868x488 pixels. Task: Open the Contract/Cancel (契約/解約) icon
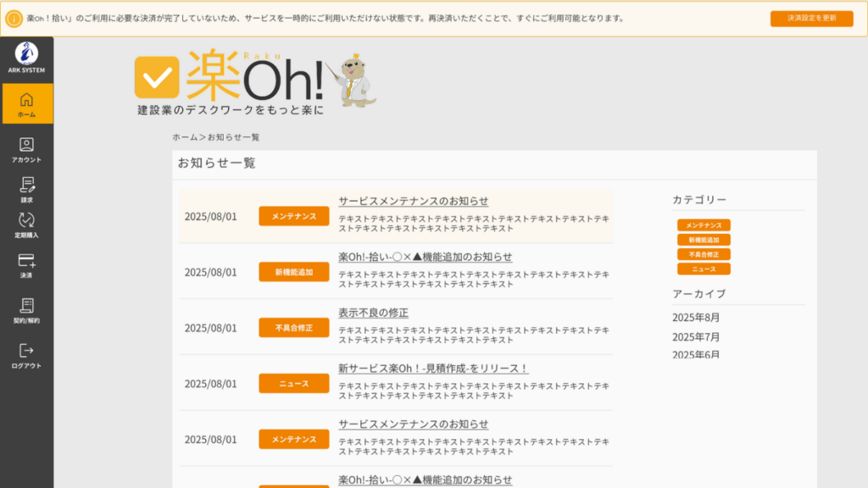(x=26, y=306)
